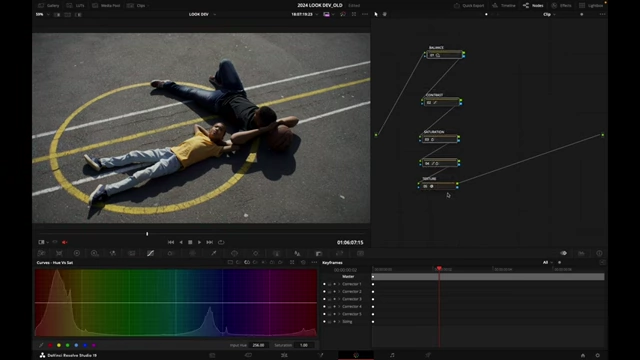The image size is (640, 360).
Task: Stop playback in the viewer
Action: pyautogui.click(x=190, y=242)
